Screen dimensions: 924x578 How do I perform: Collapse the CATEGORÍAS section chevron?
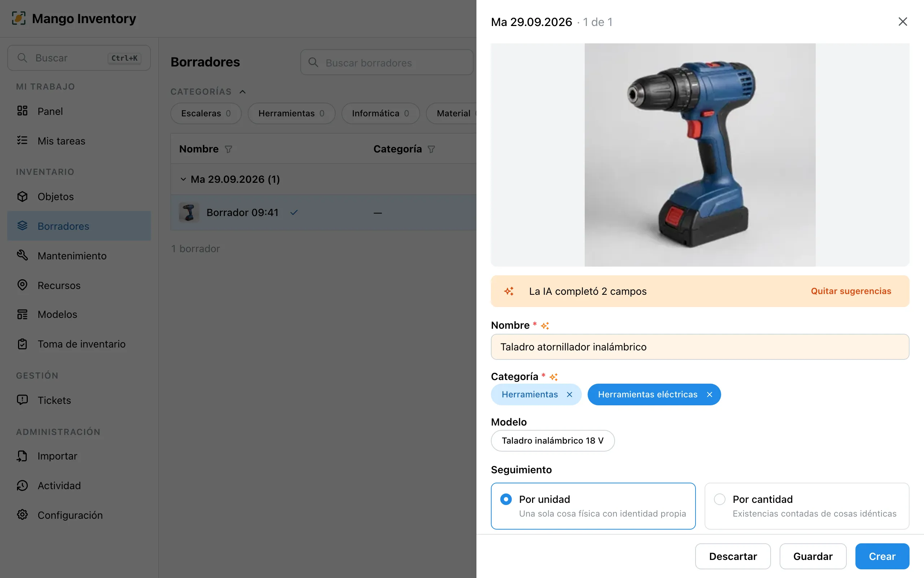(243, 92)
